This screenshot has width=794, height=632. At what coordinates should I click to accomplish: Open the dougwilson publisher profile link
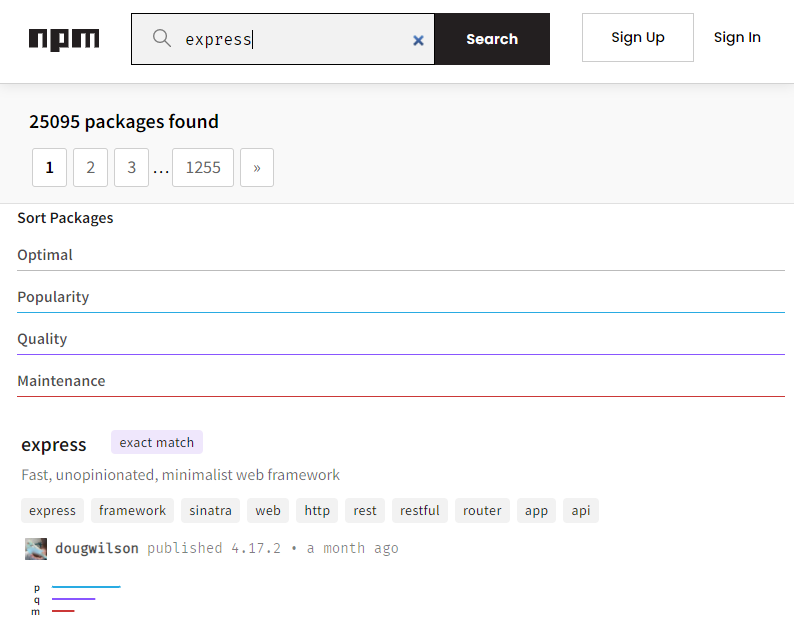tap(97, 548)
